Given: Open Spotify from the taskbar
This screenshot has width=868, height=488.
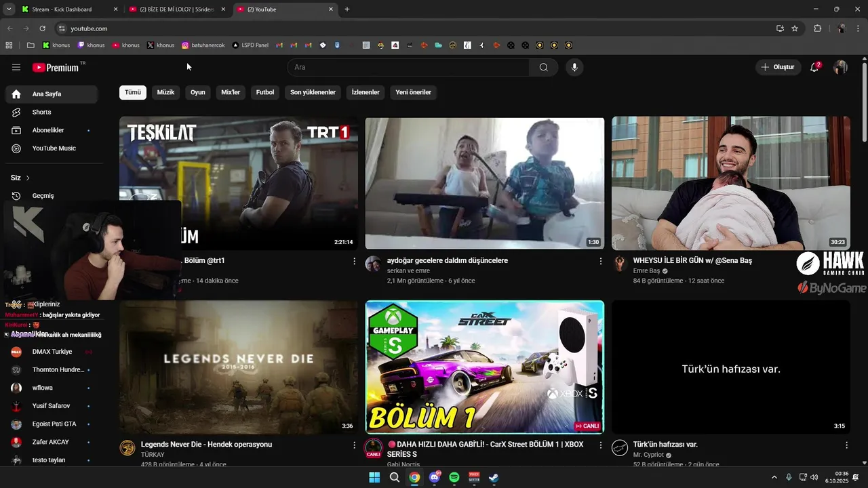Looking at the screenshot, I should pos(454,477).
